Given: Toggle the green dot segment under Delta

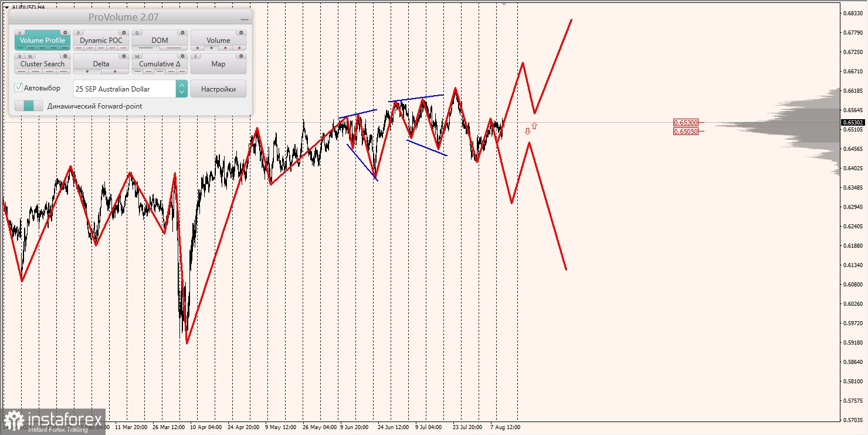Looking at the screenshot, I should (87, 72).
